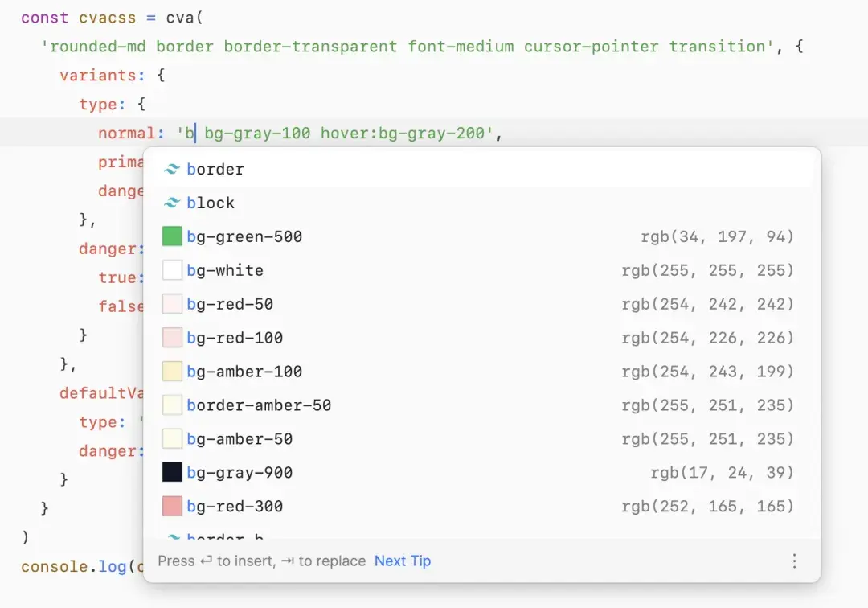
Task: Choose bg-white from the completion list
Action: pos(481,270)
